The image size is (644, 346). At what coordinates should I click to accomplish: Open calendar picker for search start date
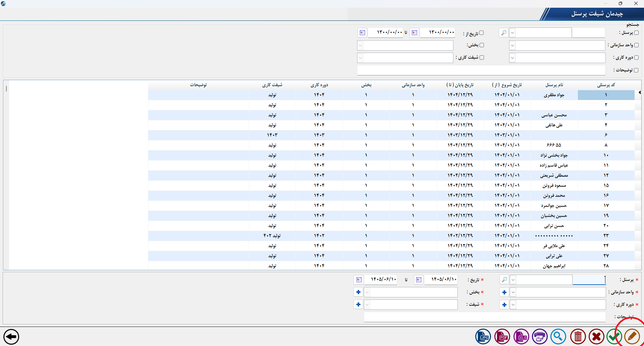click(x=414, y=33)
